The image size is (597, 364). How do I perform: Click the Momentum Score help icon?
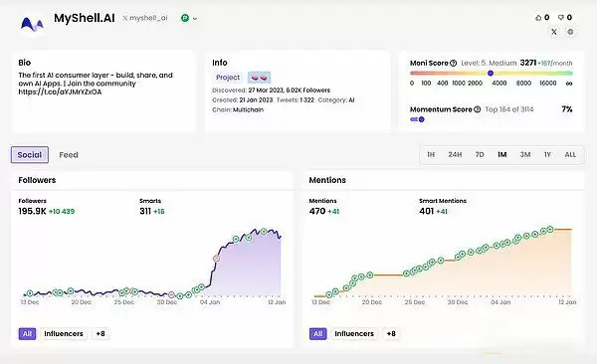[x=477, y=109]
